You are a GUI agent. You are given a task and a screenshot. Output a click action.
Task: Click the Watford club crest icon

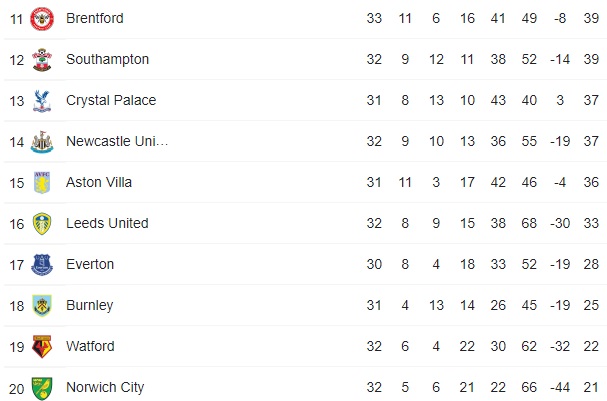[41, 347]
